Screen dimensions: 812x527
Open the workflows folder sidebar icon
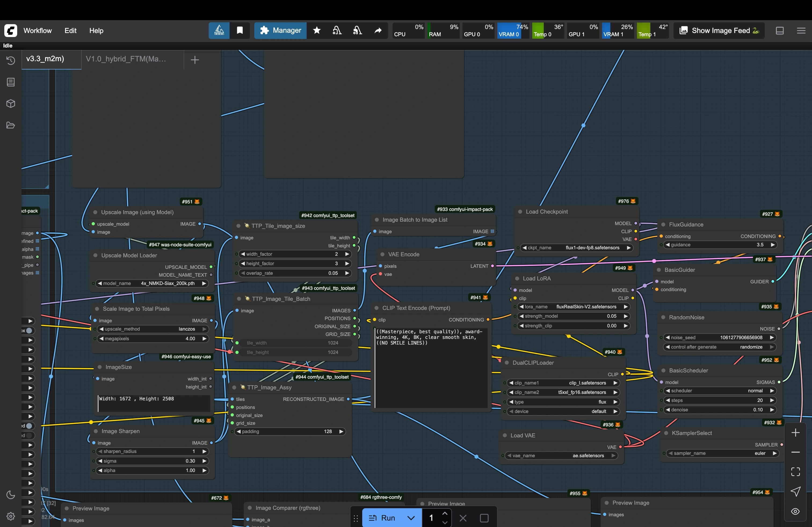10,125
